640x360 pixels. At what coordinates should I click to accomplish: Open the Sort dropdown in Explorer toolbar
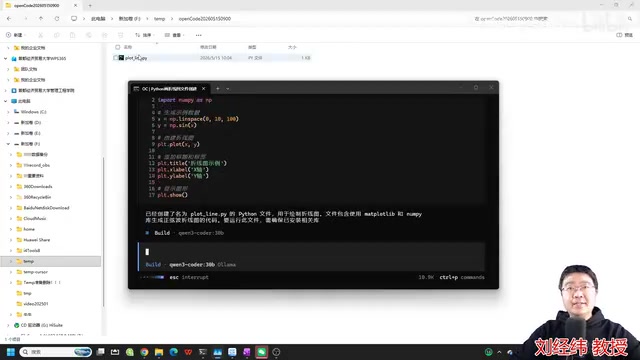[x=144, y=35]
